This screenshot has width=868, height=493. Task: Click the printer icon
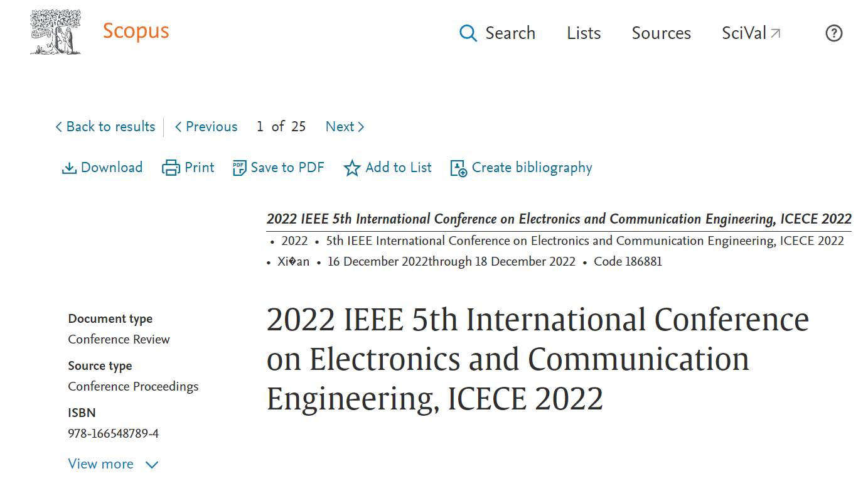[171, 168]
